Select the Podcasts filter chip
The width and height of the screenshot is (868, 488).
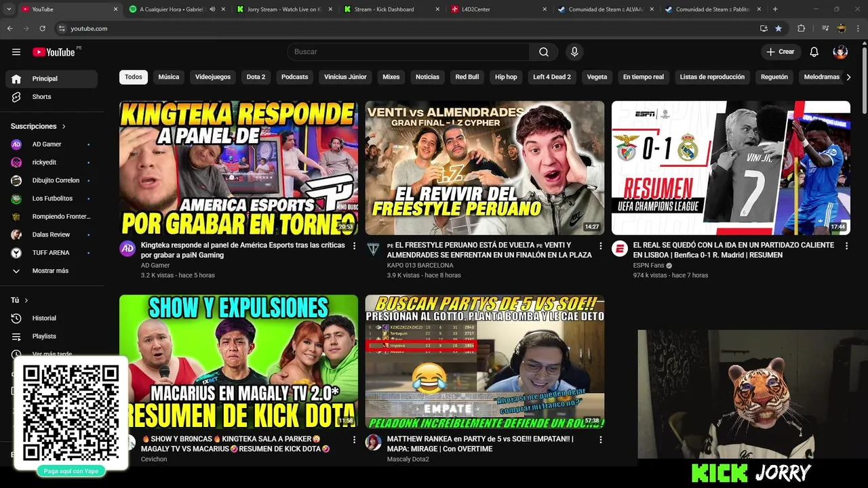tap(295, 77)
